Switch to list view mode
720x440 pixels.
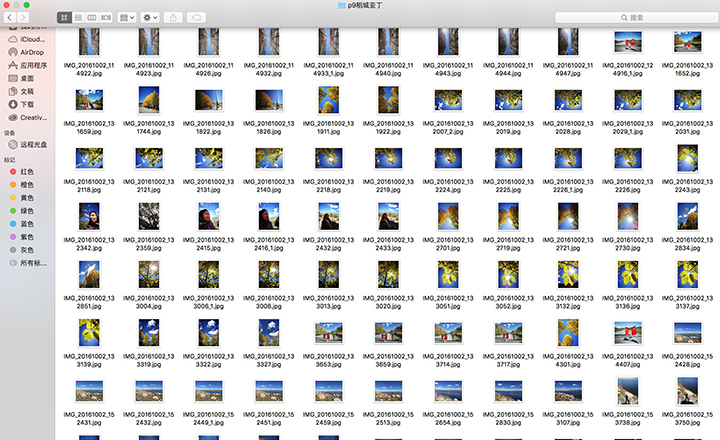pos(78,17)
